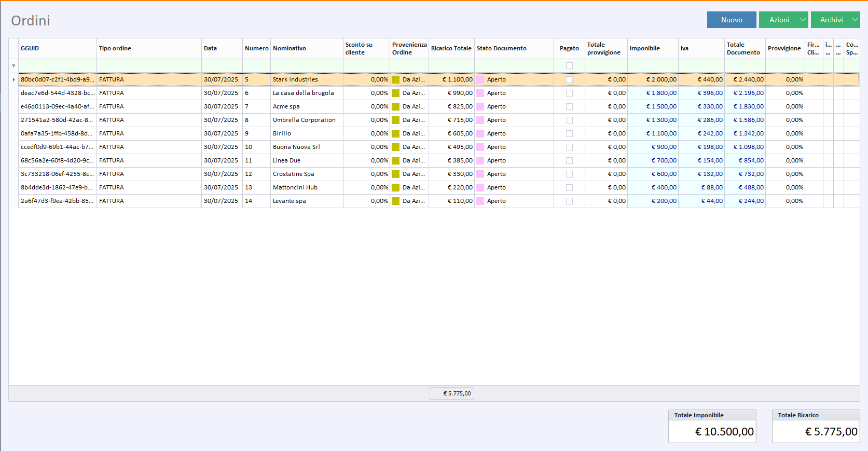Select the Crostatine Spa cell
The width and height of the screenshot is (868, 451).
[307, 174]
